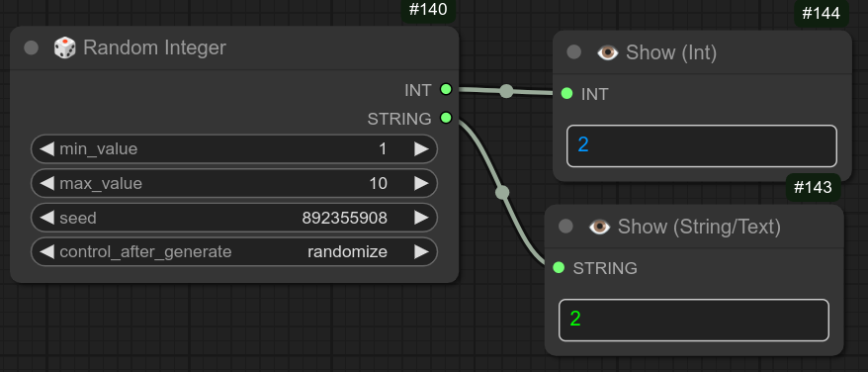868x372 pixels.
Task: Click the STRING input socket on Show (String/Text)
Action: (559, 268)
